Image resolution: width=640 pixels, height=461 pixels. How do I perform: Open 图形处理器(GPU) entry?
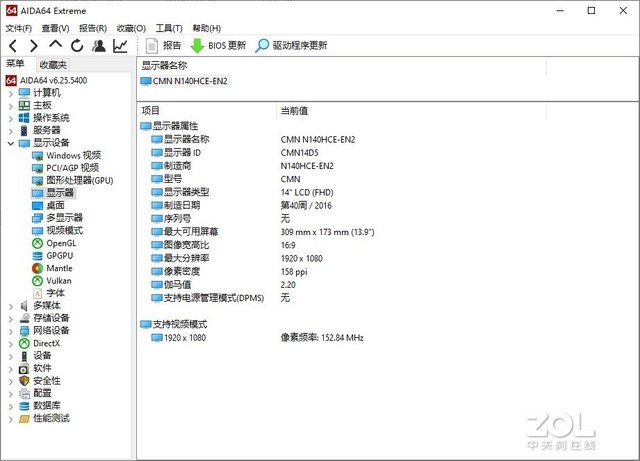click(73, 180)
